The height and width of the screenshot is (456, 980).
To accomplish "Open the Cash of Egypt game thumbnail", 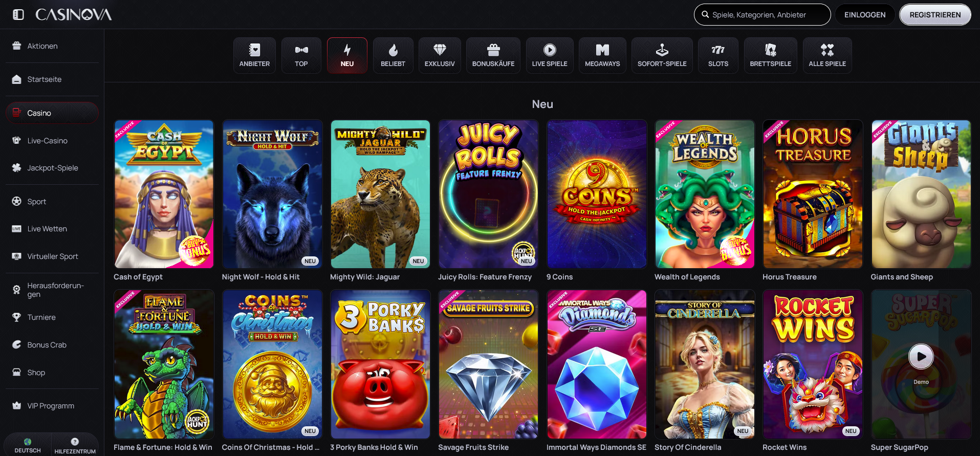I will pyautogui.click(x=164, y=194).
